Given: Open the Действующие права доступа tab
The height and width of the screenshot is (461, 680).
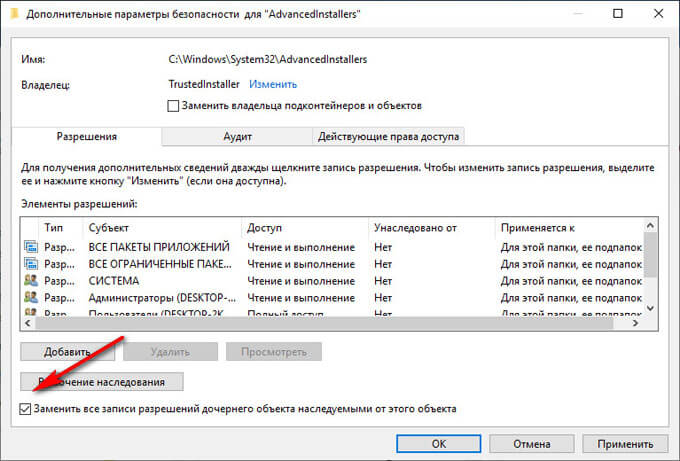Looking at the screenshot, I should [388, 136].
